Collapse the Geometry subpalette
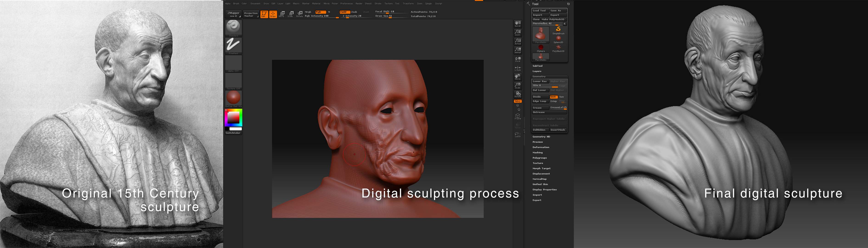 point(539,76)
